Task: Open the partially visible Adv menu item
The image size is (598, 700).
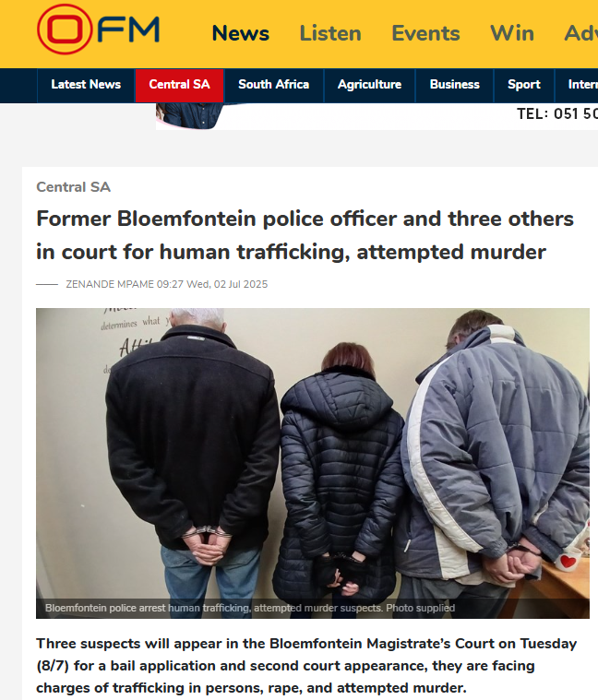Action: click(580, 33)
